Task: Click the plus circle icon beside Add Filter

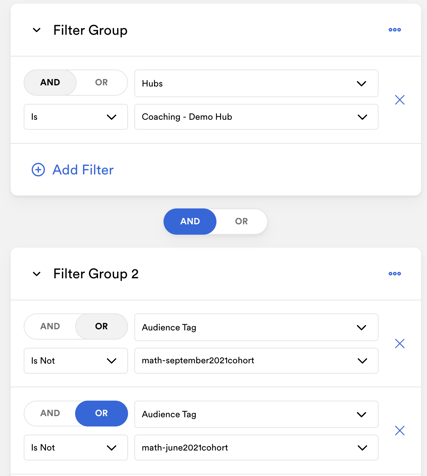Action: pos(38,170)
